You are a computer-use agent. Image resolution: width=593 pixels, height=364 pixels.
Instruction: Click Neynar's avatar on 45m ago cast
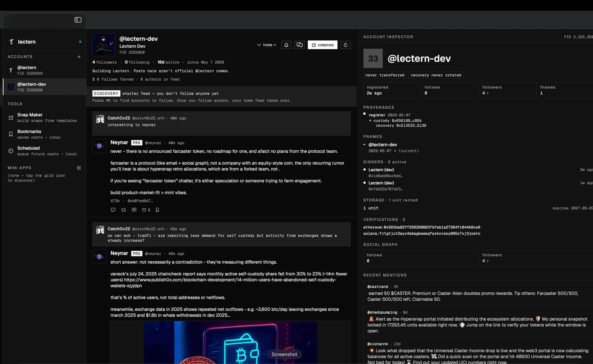tap(99, 257)
